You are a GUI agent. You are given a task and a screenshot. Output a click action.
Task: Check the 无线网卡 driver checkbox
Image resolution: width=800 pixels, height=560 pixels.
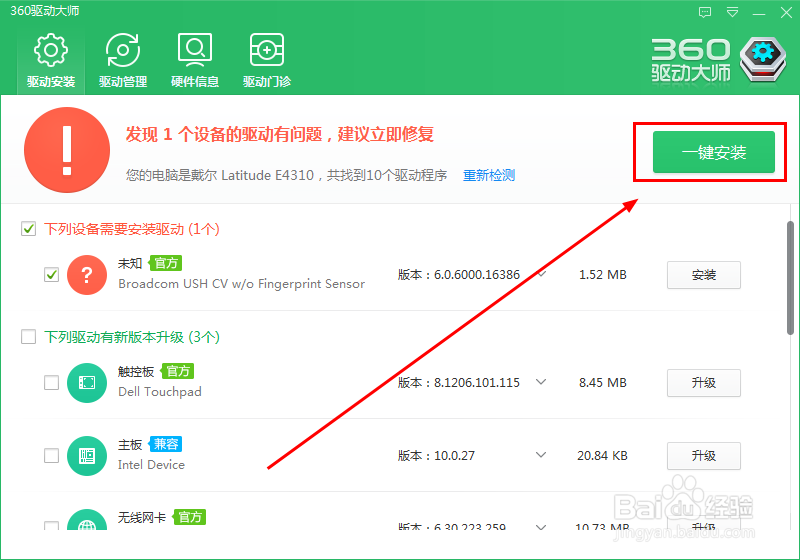click(52, 525)
